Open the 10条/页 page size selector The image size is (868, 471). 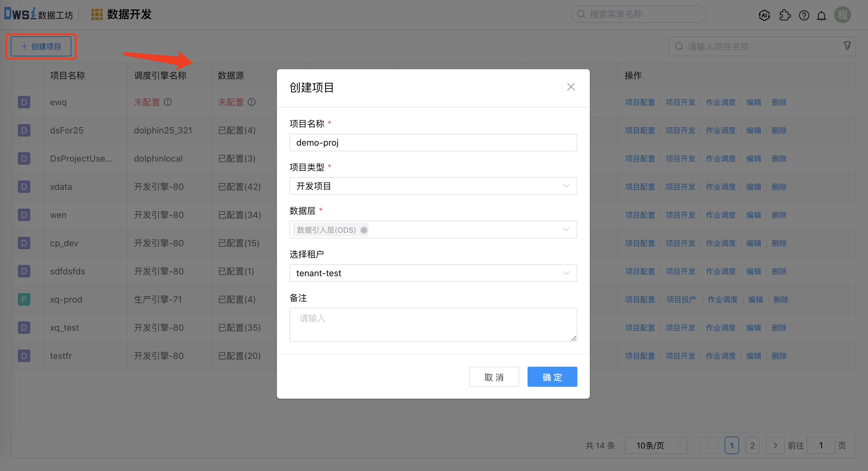tap(655, 445)
